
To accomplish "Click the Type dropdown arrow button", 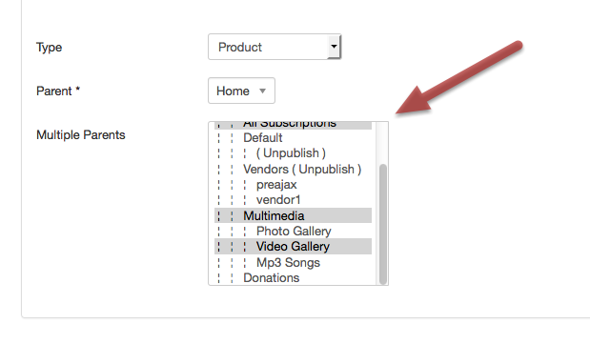I will pos(334,47).
